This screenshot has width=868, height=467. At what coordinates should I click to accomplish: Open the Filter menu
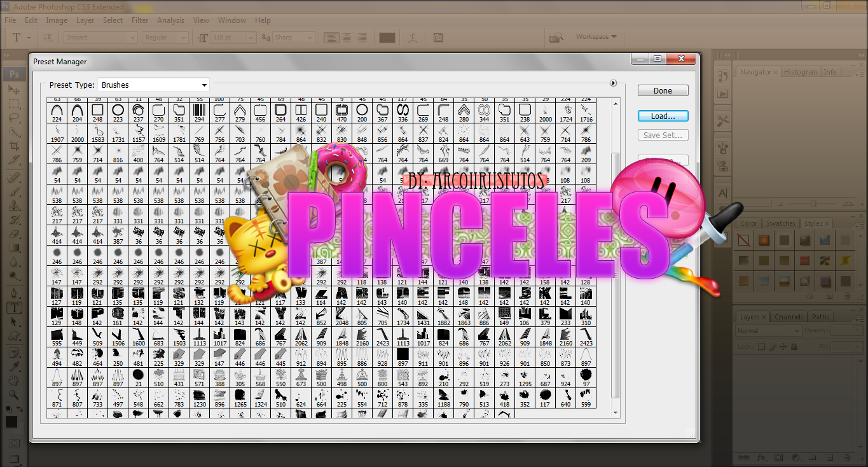pyautogui.click(x=140, y=20)
